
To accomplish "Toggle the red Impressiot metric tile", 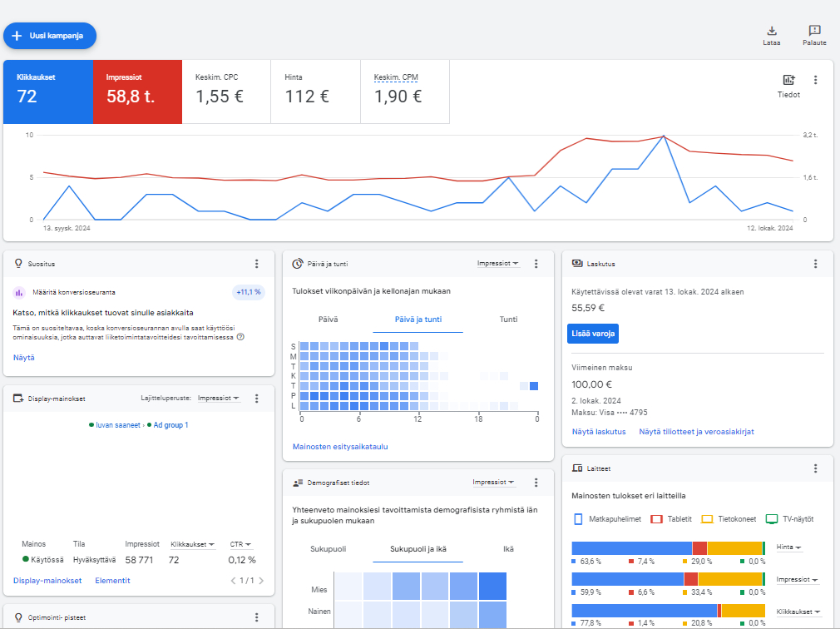I will [136, 92].
